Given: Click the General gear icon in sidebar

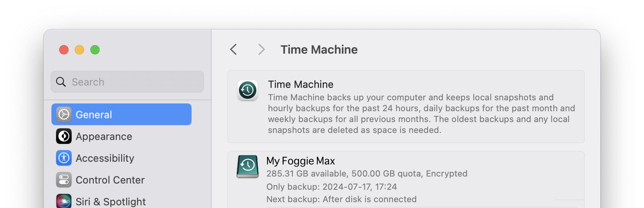Looking at the screenshot, I should 64,114.
